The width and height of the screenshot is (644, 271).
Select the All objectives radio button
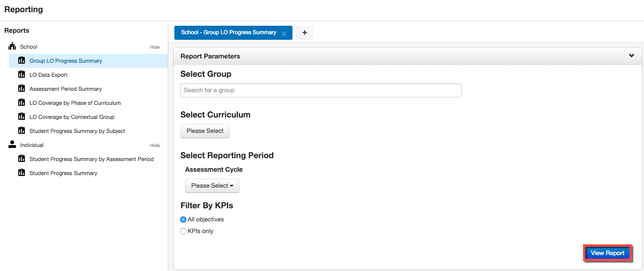click(x=183, y=220)
